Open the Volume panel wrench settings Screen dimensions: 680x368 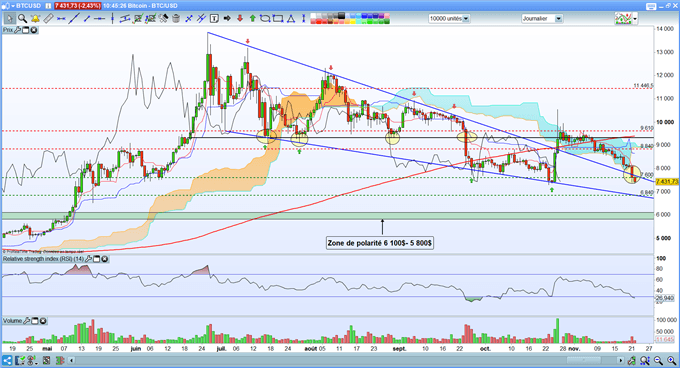tap(26, 321)
